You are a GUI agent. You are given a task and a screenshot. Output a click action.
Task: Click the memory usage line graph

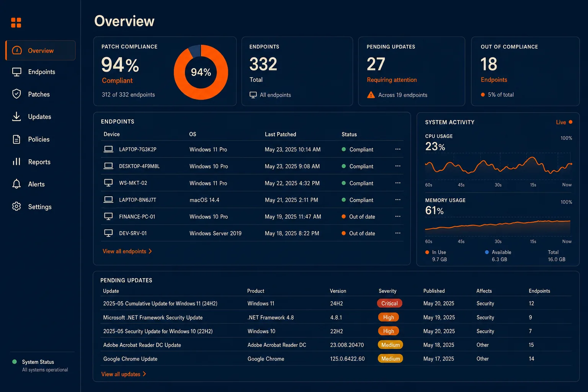498,227
